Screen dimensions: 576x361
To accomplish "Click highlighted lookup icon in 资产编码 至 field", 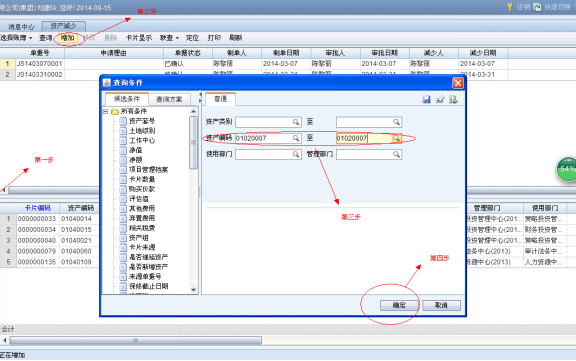I will point(396,138).
